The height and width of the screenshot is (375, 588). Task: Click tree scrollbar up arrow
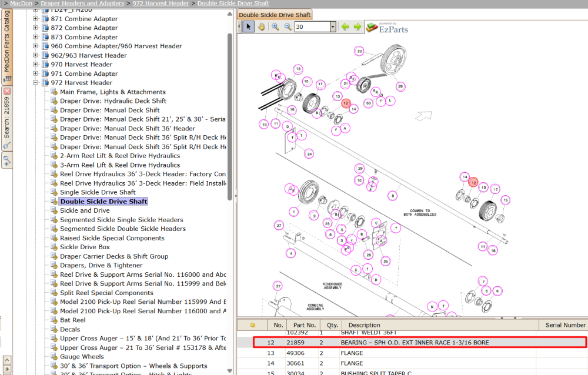tap(229, 14)
